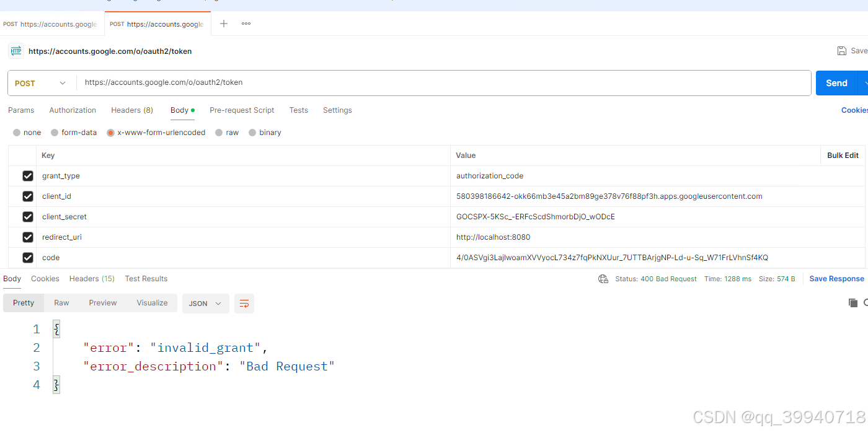Open a new request tab with plus icon
This screenshot has height=433, width=868.
pos(224,24)
